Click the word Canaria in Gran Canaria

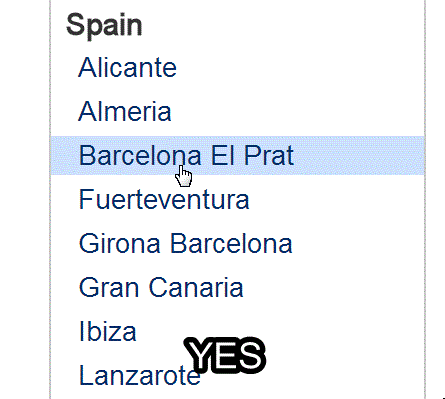click(x=196, y=287)
